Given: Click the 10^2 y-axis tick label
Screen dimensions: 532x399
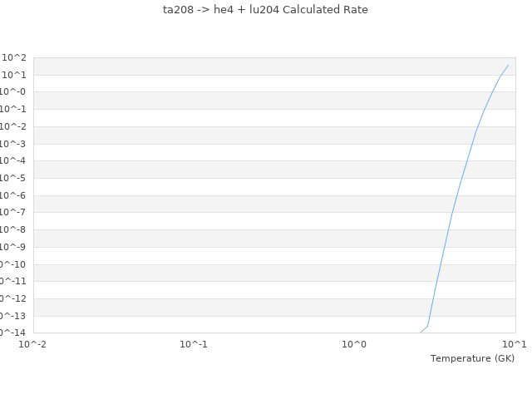Looking at the screenshot, I should [14, 57].
